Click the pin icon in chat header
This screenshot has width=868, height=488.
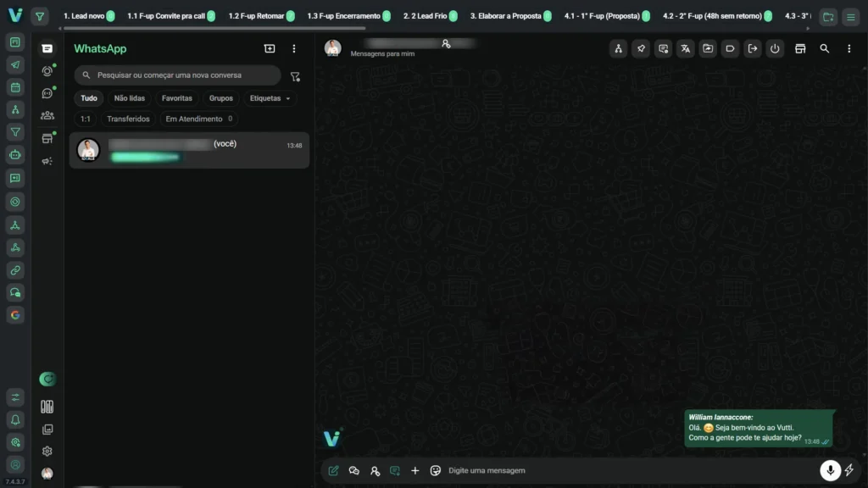pyautogui.click(x=641, y=49)
